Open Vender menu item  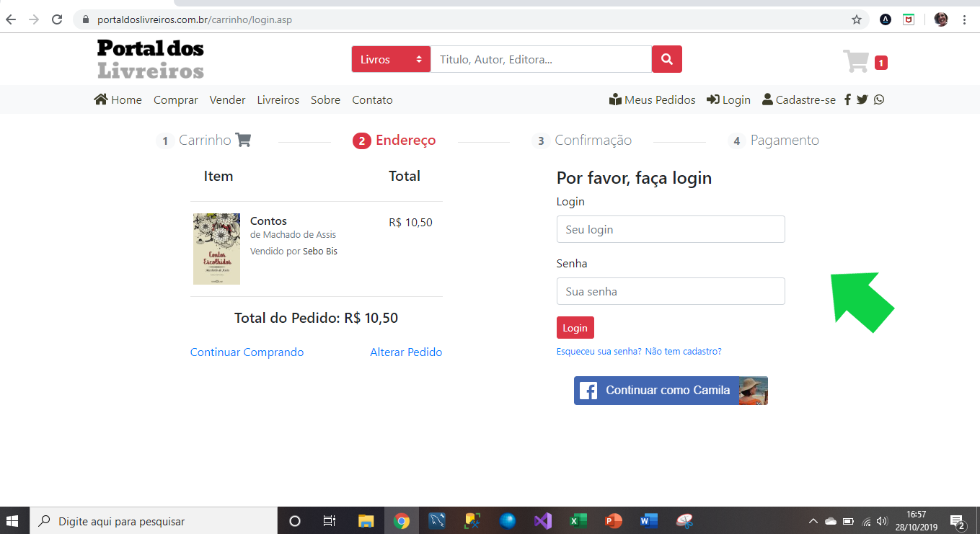(228, 100)
